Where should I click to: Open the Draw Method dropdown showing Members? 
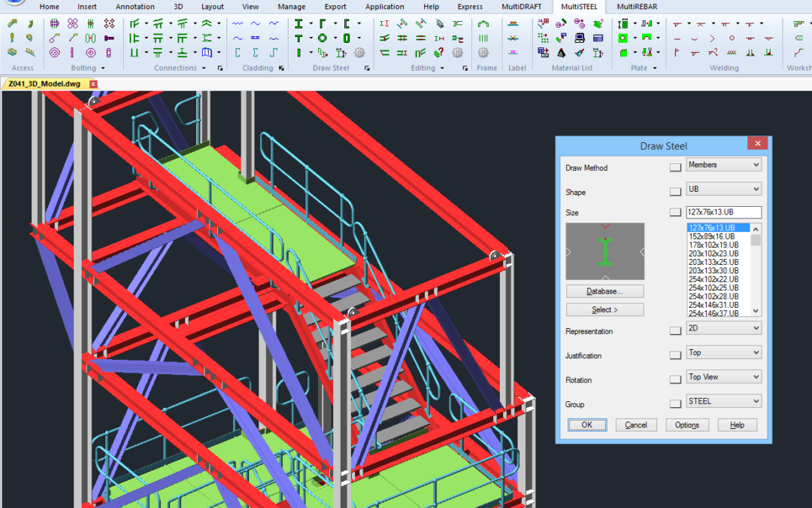click(x=724, y=165)
